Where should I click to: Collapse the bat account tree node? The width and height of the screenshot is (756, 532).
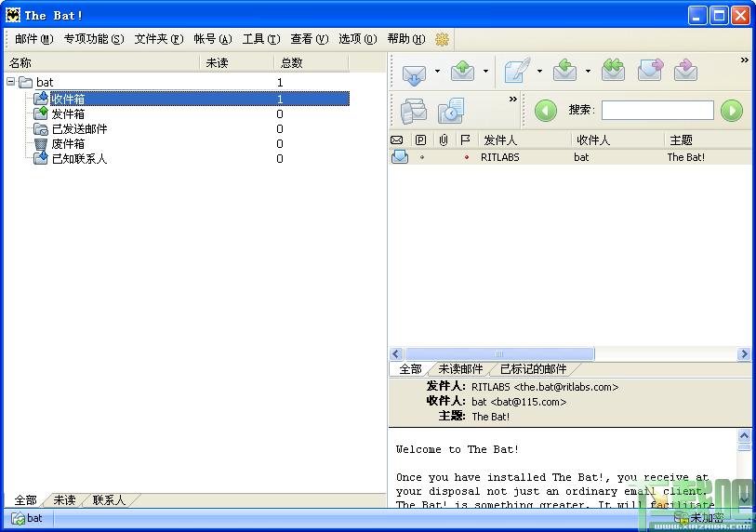coord(10,82)
